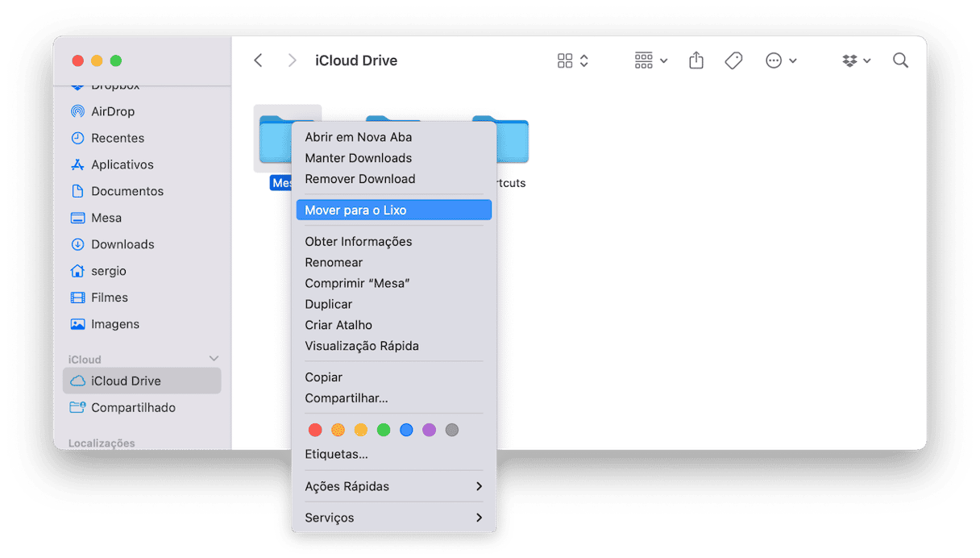Switch to icon grid view
Image resolution: width=980 pixels, height=558 pixels.
tap(573, 60)
